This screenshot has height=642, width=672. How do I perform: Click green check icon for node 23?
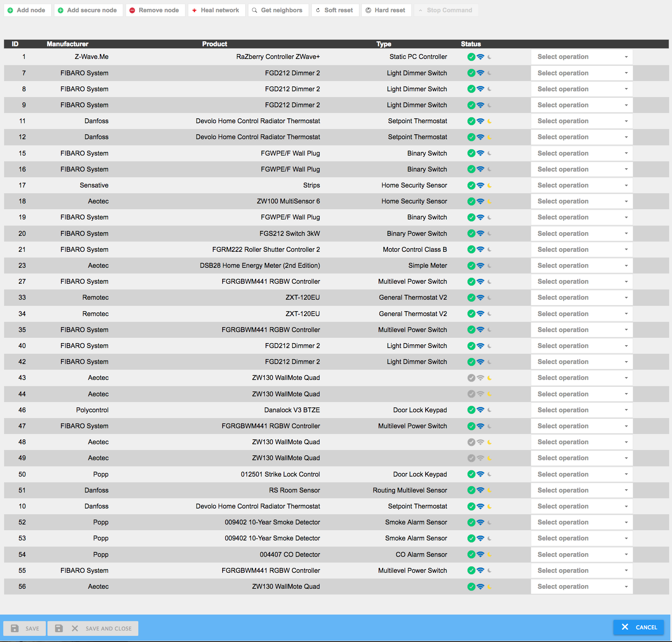tap(471, 266)
